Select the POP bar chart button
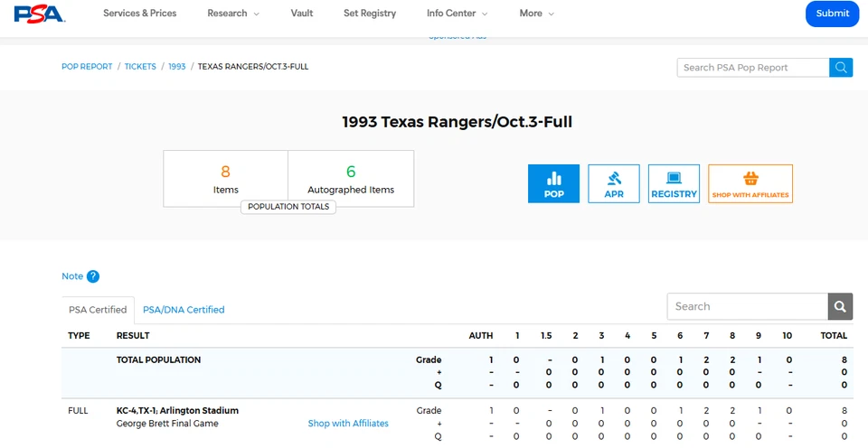 coord(553,183)
